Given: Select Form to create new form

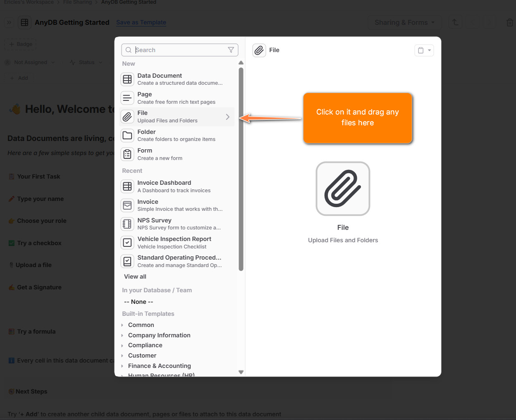Looking at the screenshot, I should (x=177, y=154).
